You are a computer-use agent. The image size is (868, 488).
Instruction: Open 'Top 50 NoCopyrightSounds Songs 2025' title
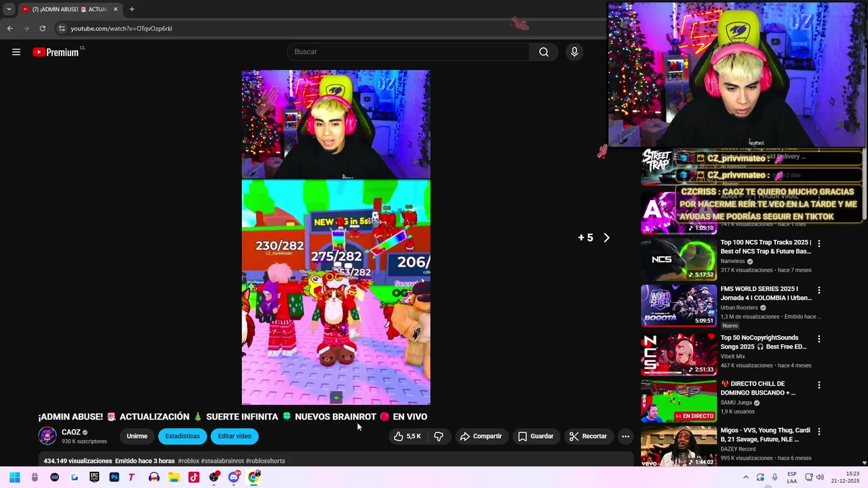(764, 342)
